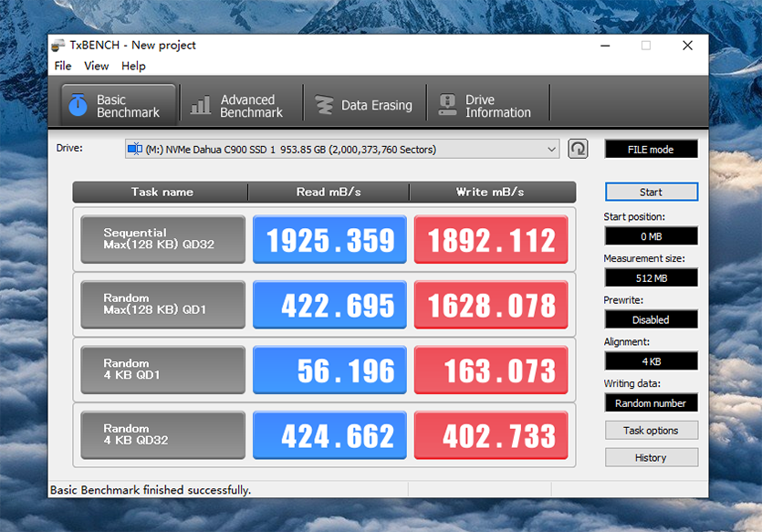This screenshot has height=532, width=762.
Task: Expand the Drive selection dropdown
Action: [551, 150]
